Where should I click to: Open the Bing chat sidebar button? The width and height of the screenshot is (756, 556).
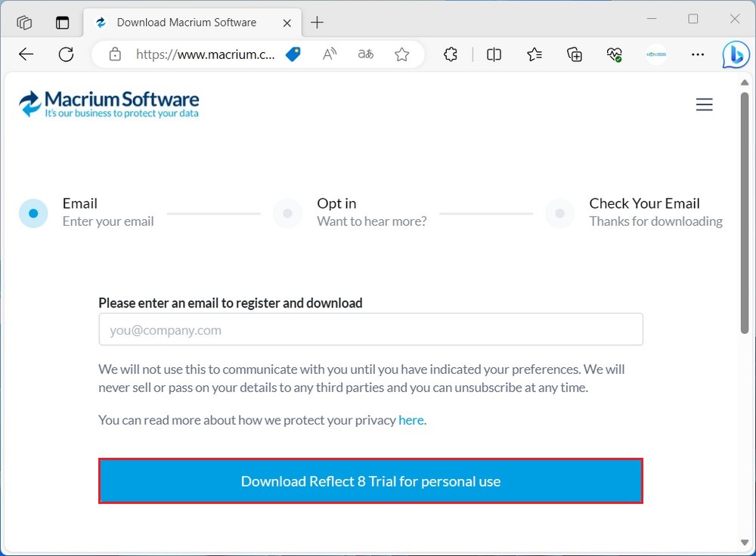736,54
